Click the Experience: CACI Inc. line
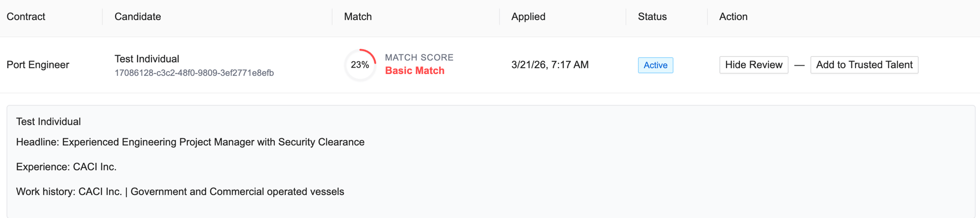This screenshot has height=218, width=980. pyautogui.click(x=66, y=167)
